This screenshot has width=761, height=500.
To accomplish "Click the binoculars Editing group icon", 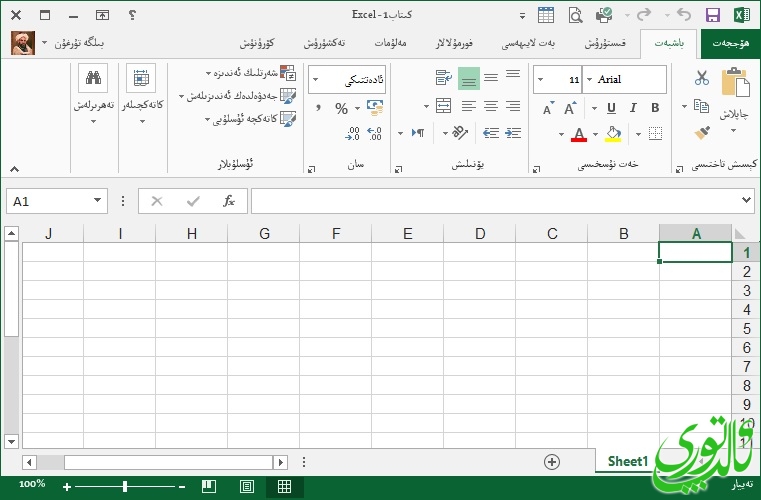I will click(x=93, y=78).
